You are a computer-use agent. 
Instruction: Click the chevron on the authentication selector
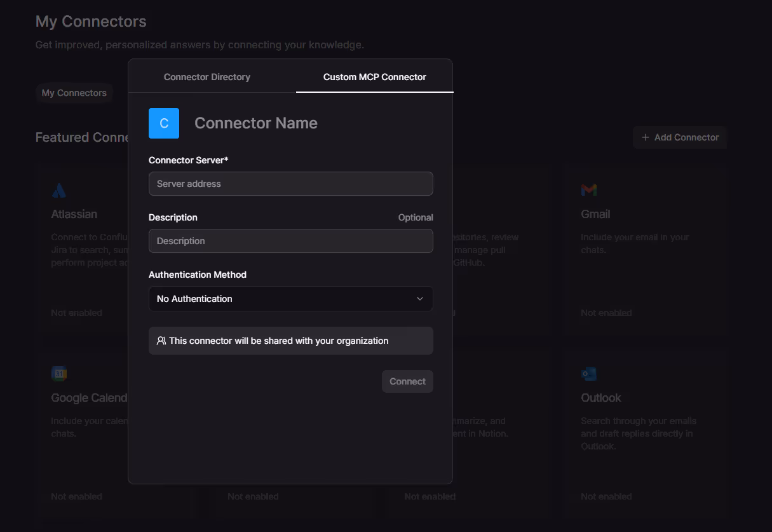[419, 298]
